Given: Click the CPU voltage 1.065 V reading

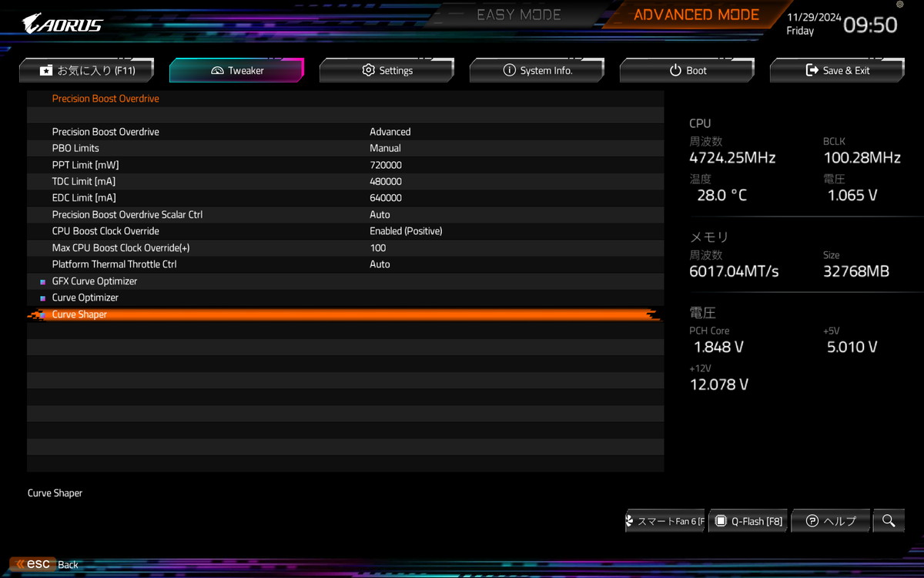Looking at the screenshot, I should pos(852,196).
